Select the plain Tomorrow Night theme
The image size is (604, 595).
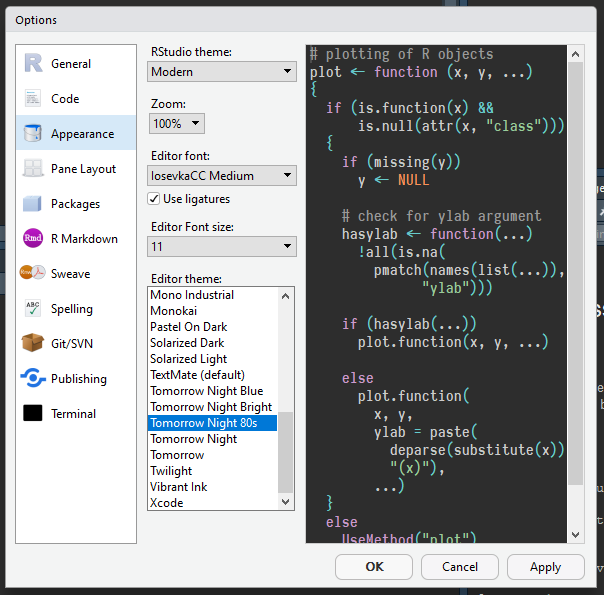[x=213, y=439]
